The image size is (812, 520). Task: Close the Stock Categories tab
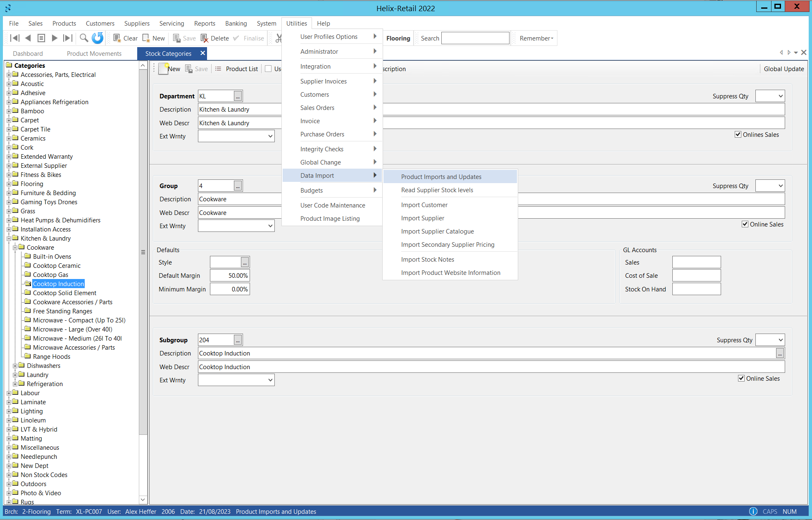[202, 53]
